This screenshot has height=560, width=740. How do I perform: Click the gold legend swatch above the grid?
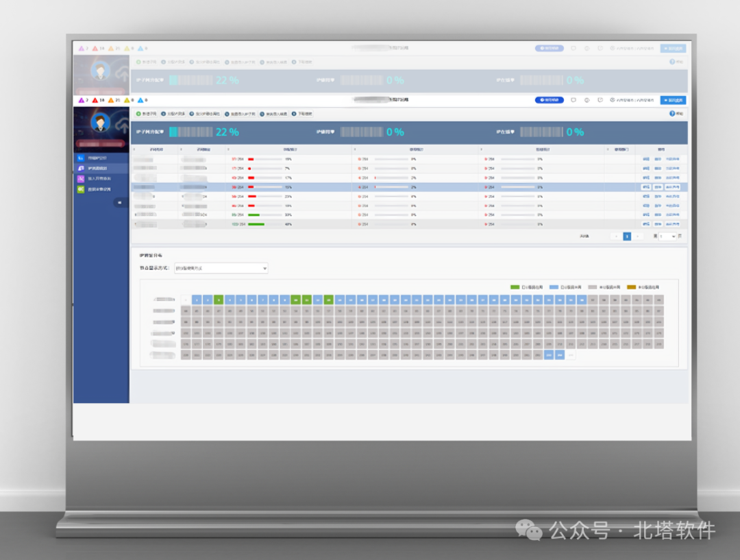coord(631,287)
